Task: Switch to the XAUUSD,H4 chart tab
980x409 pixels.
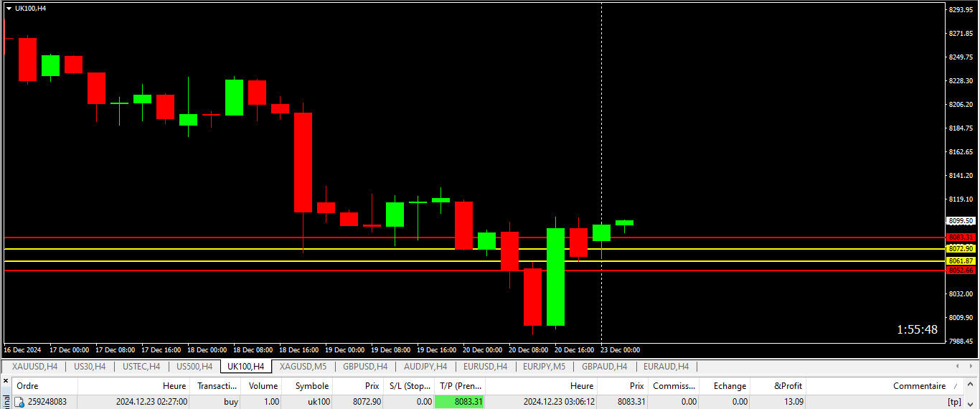Action: [x=34, y=367]
